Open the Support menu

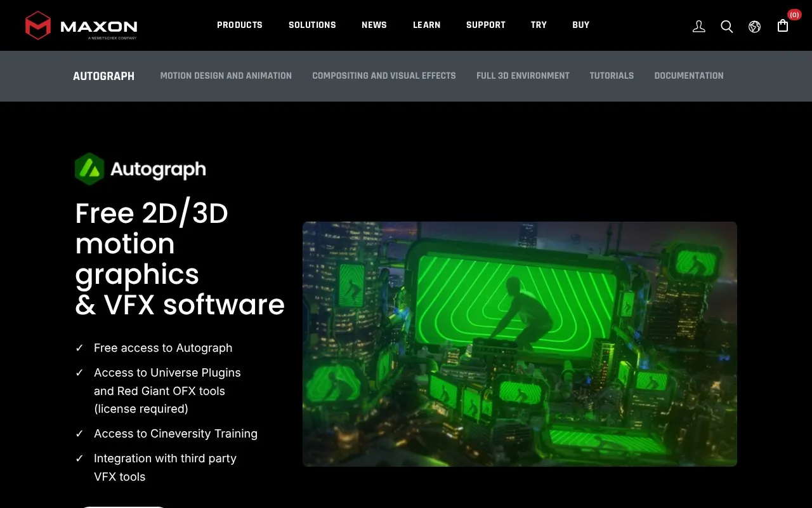coord(486,25)
